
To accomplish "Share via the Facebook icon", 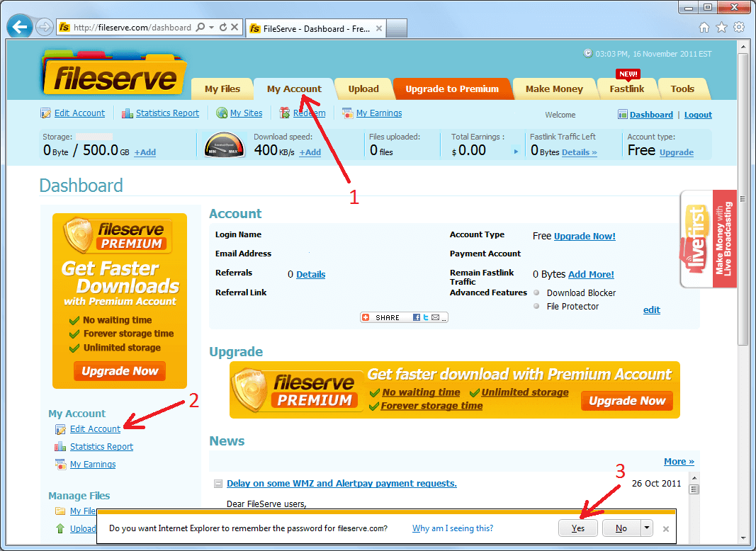I will coord(416,317).
